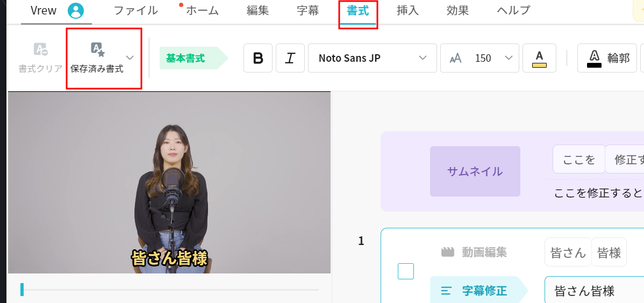644x303 pixels.
Task: Expand the 保存済み書式 dropdown arrow
Action: point(130,57)
